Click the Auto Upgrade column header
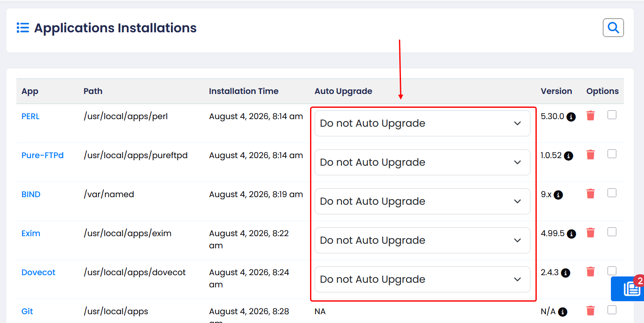The height and width of the screenshot is (323, 644). pos(343,91)
